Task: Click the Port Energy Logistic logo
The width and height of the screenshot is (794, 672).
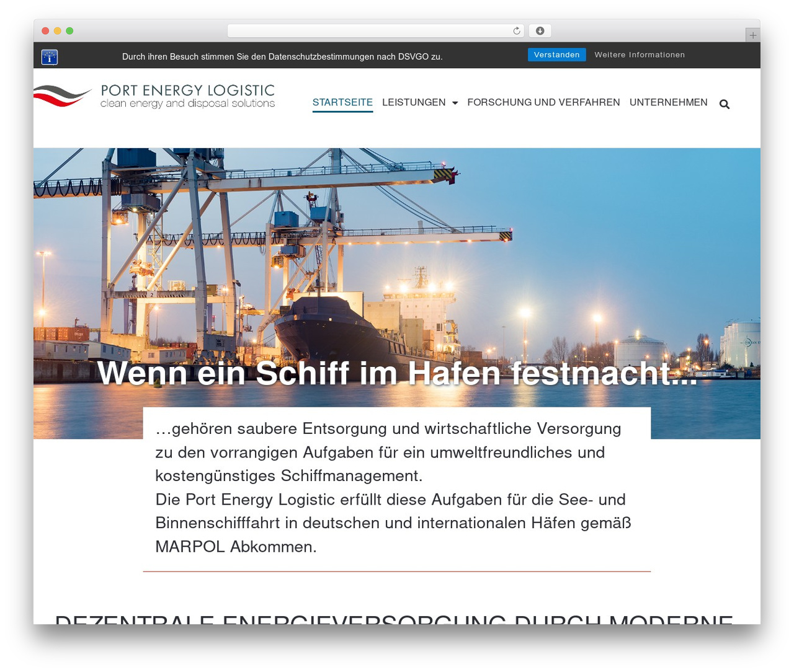Action: pos(154,96)
